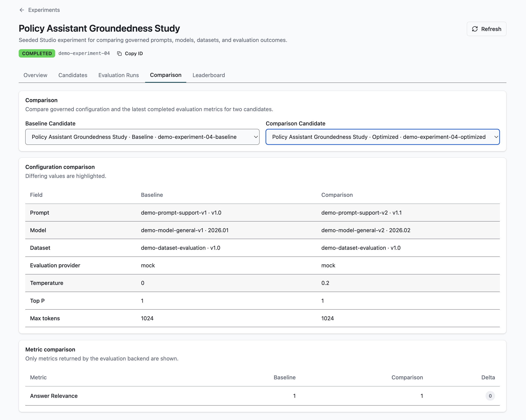526x420 pixels.
Task: Click the Temperature field row label
Action: point(47,283)
